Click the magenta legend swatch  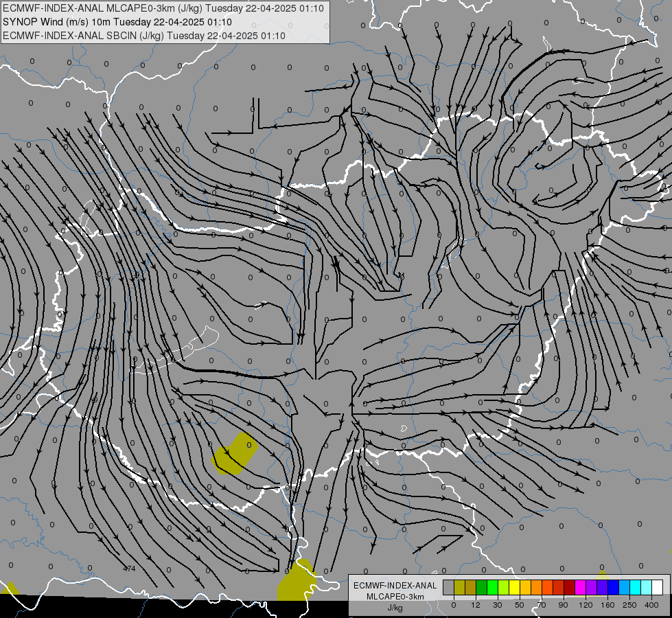580,587
